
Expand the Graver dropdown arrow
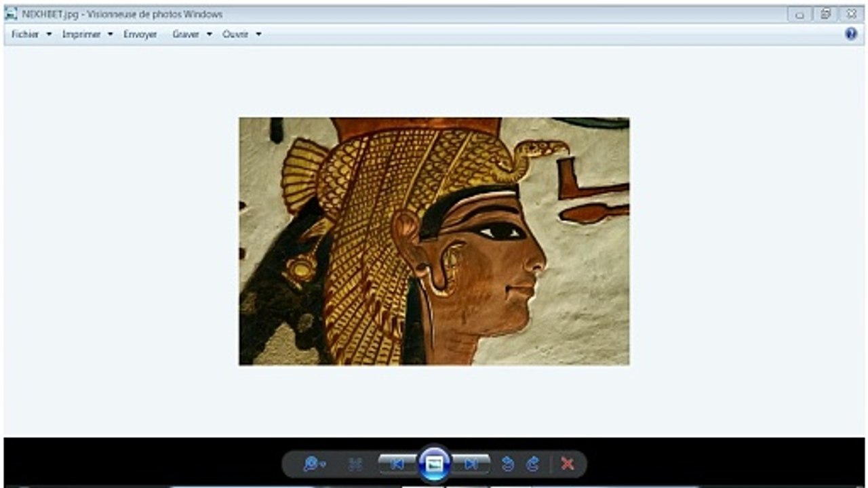pyautogui.click(x=209, y=35)
